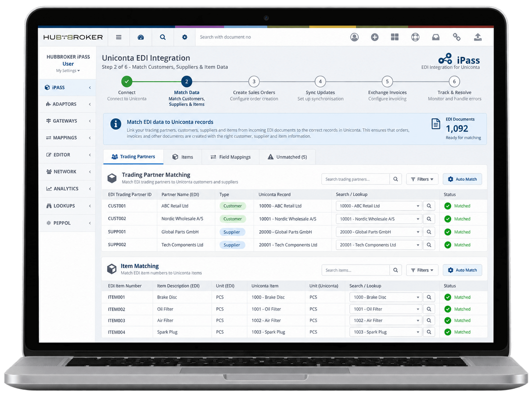
Task: Expand the ADAPTORS sidebar menu
Action: tap(68, 104)
